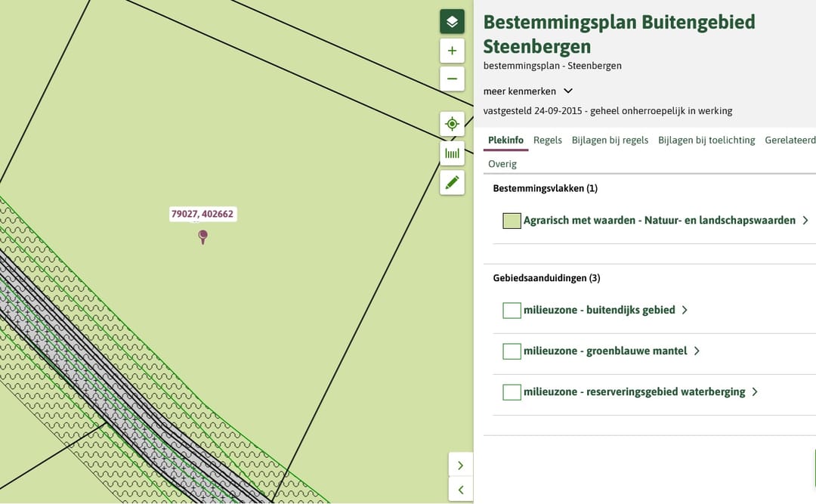Expand the meer kenmerken section

(568, 91)
